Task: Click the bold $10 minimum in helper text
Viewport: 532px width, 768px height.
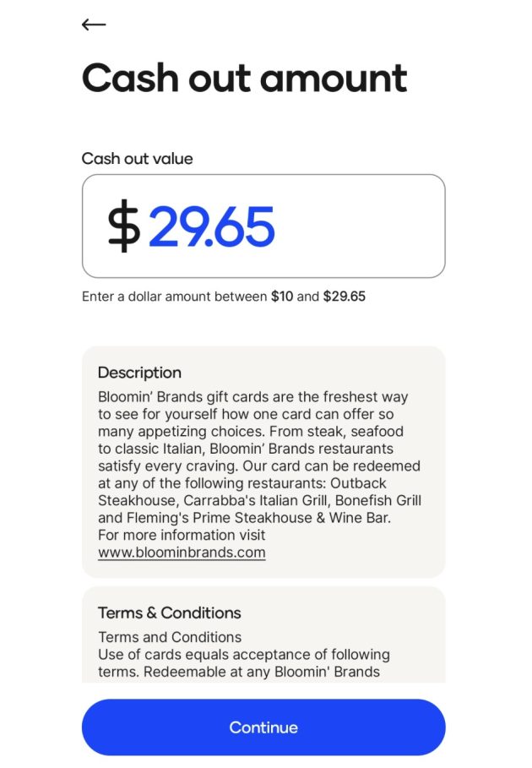Action: [x=282, y=297]
